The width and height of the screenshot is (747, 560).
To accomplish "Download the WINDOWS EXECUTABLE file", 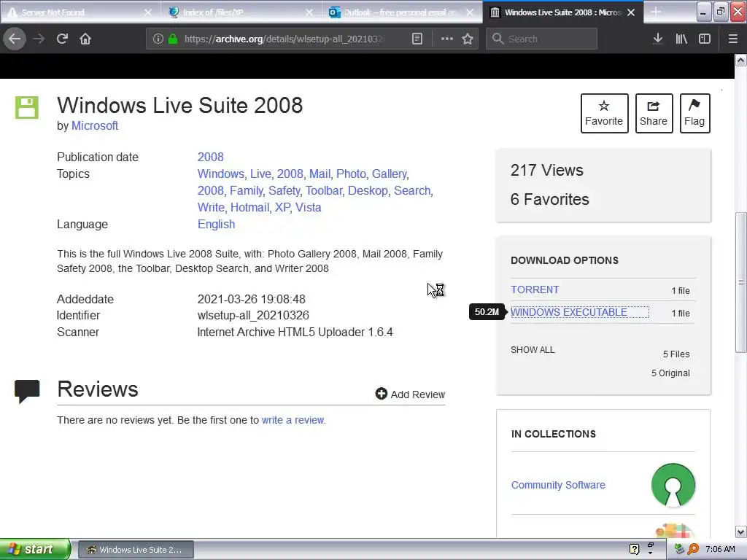I will (x=569, y=312).
